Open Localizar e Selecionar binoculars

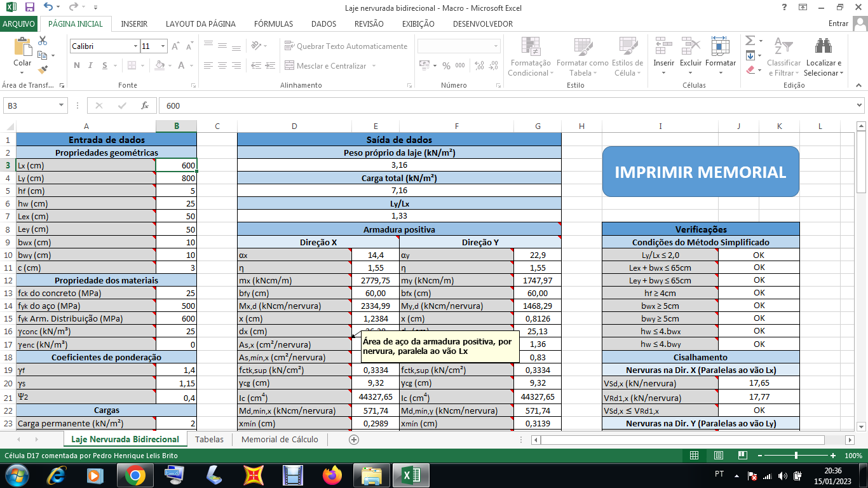click(824, 57)
